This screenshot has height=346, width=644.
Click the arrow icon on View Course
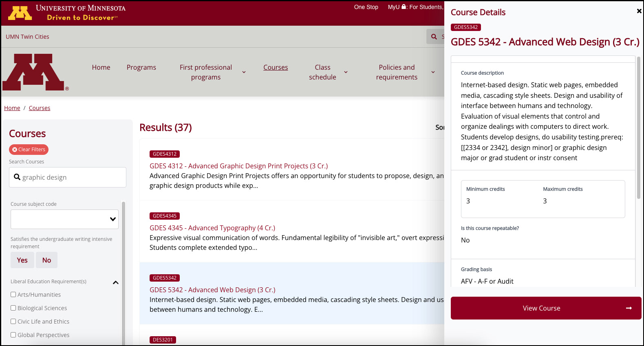click(629, 308)
